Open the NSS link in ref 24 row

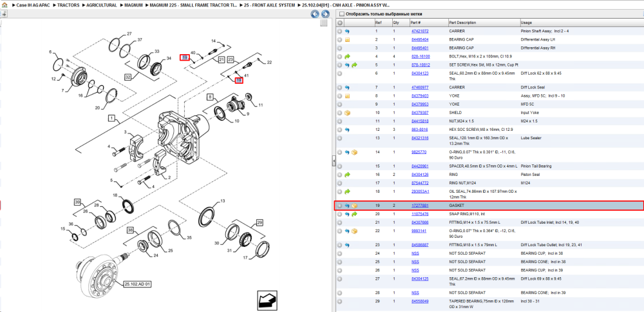[x=415, y=253]
